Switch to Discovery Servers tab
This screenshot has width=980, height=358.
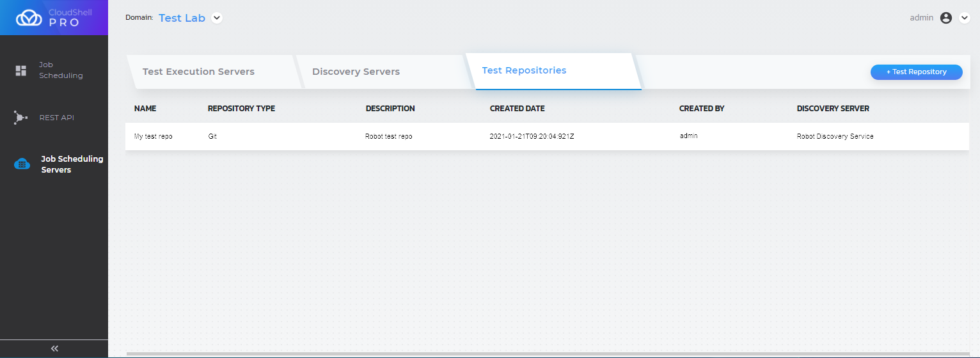356,72
